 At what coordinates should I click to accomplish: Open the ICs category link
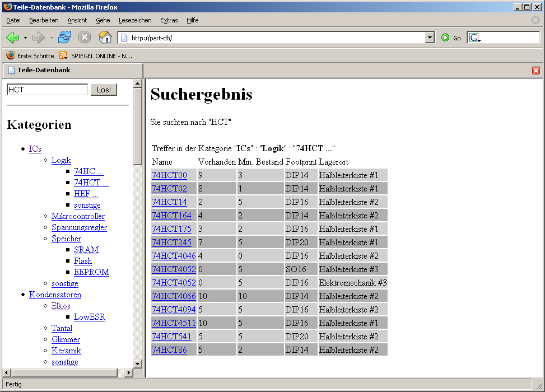coord(35,149)
